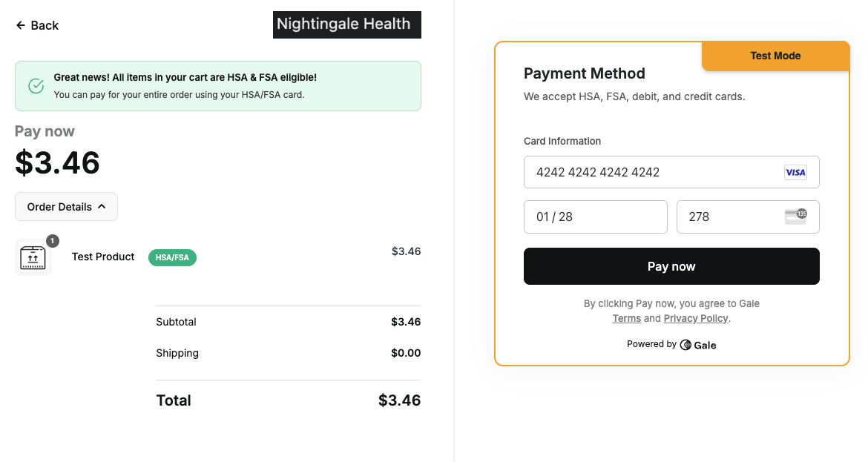Click the Gale logo icon
The height and width of the screenshot is (462, 868).
pos(685,345)
